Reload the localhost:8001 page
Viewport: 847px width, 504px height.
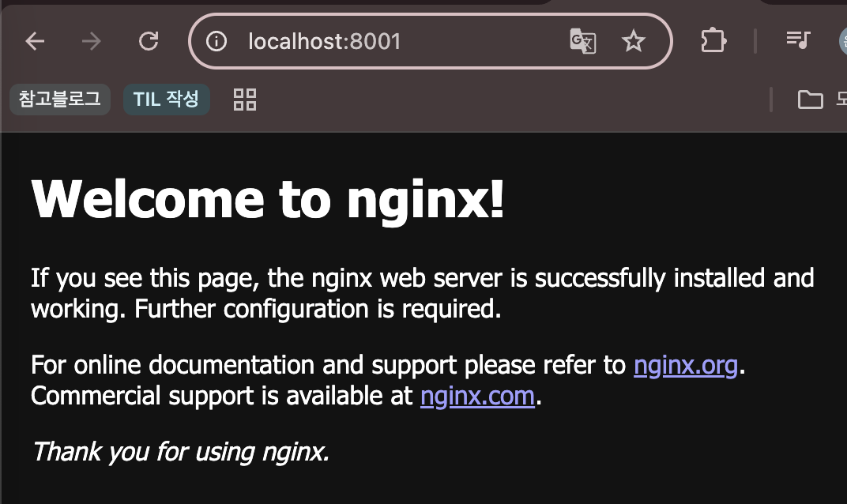point(149,41)
